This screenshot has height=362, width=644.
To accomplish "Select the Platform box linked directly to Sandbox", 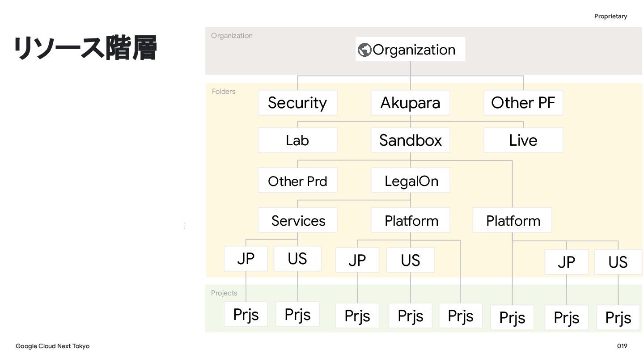I will click(x=513, y=220).
